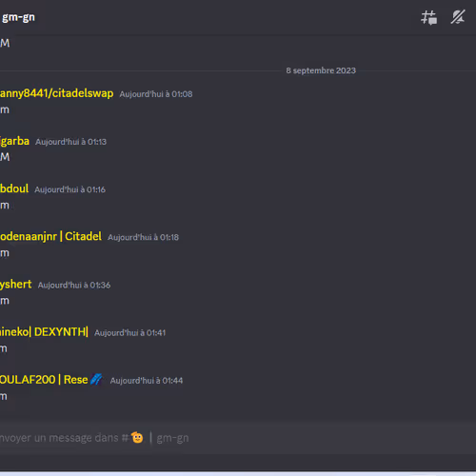Click the 8 septembre 2023 date divider

[321, 70]
